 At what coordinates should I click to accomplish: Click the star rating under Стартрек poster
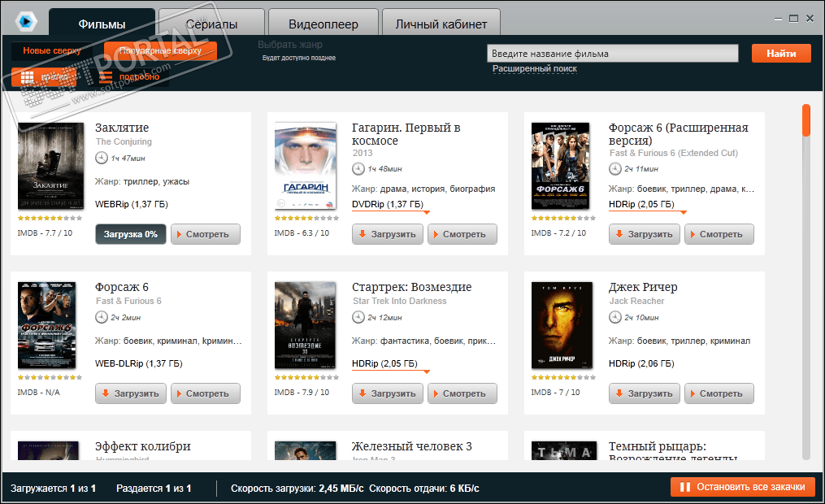tap(306, 377)
